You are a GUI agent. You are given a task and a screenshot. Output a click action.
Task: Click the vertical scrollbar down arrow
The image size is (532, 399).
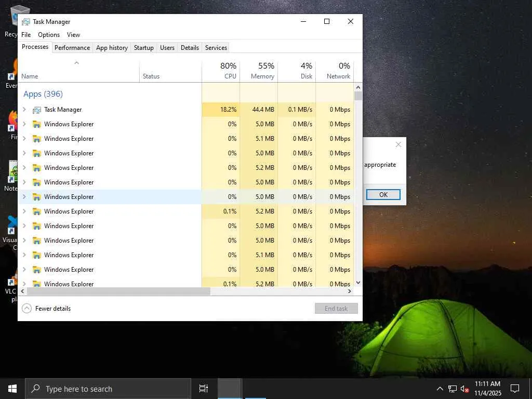358,283
